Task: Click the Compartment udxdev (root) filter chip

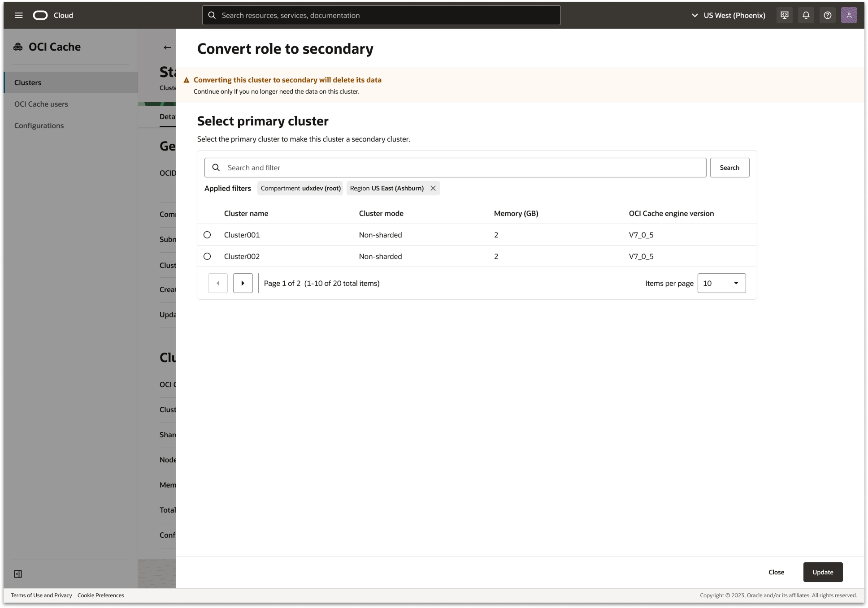Action: tap(300, 188)
